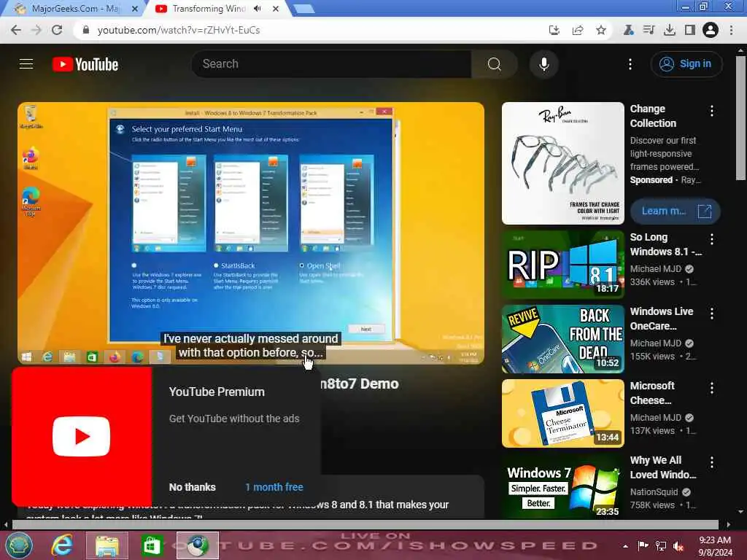
Task: Open options for the Change Collection ad
Action: [712, 111]
